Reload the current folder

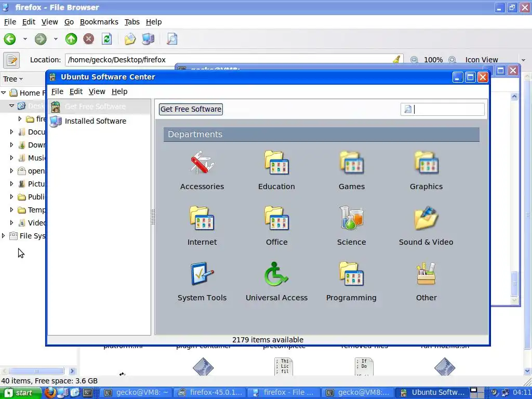click(x=107, y=39)
